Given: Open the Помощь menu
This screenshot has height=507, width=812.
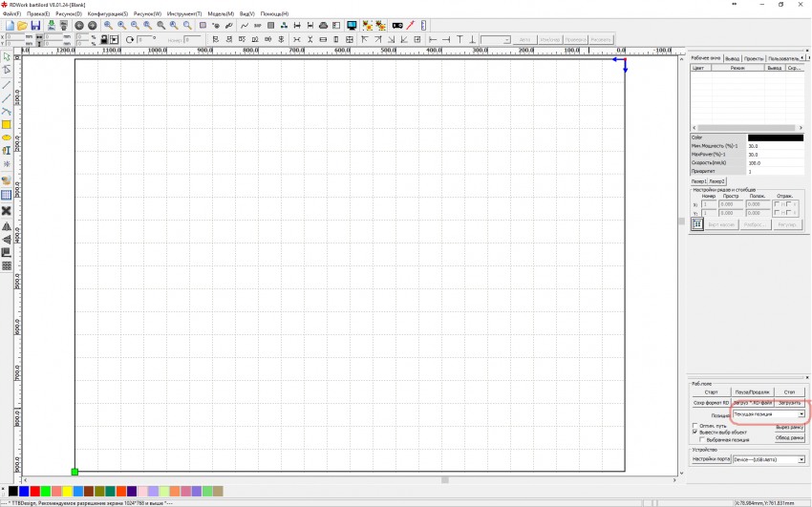Looking at the screenshot, I should pos(274,14).
